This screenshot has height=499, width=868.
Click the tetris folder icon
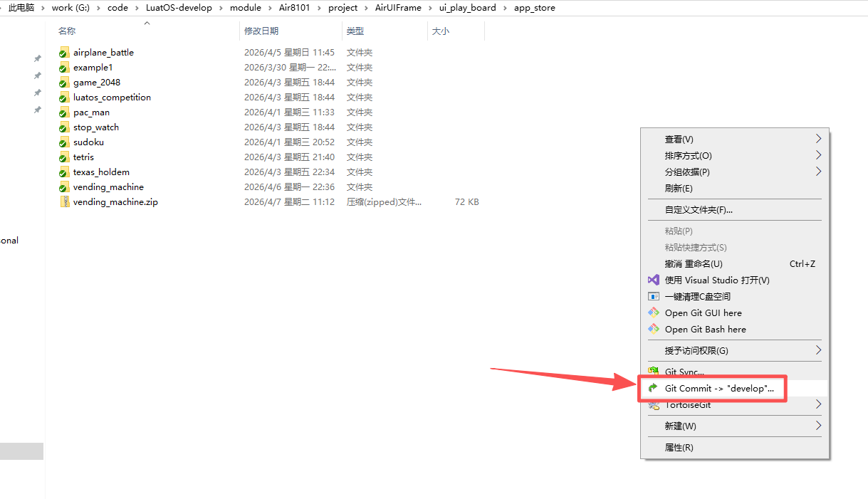[64, 157]
